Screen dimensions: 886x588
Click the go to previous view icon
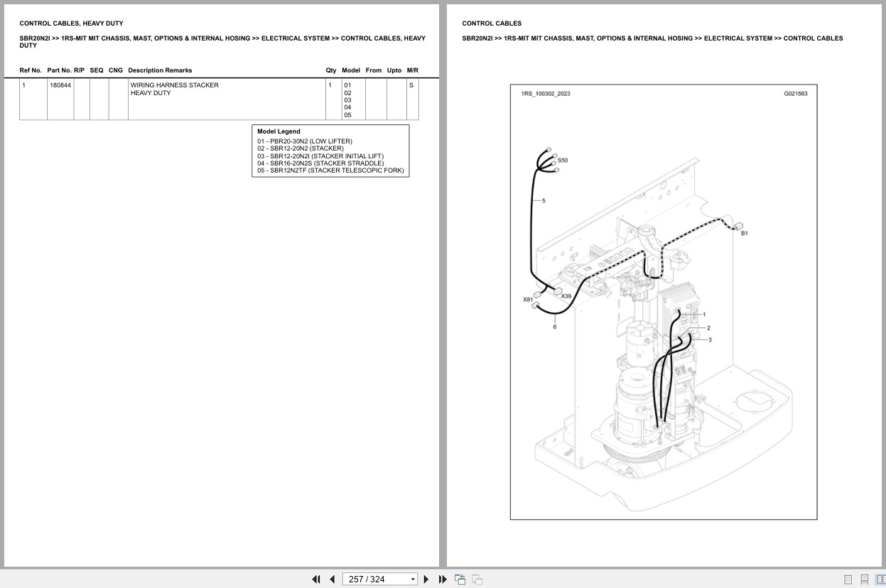[460, 579]
